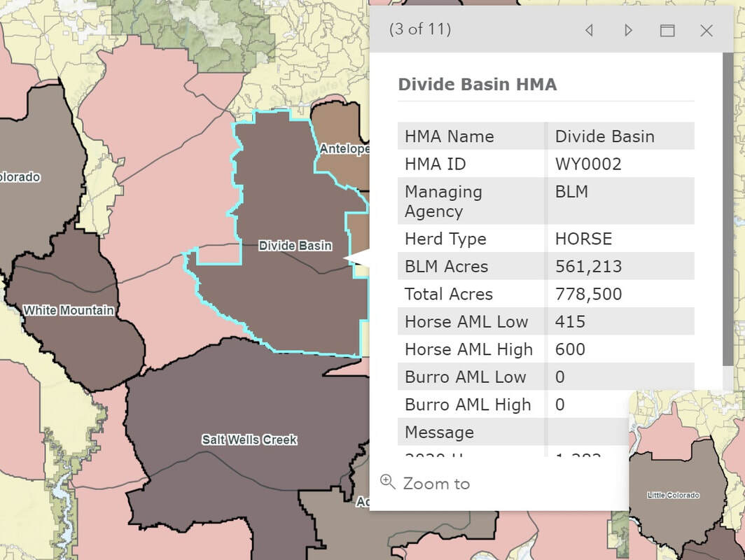Click the (3 of 11) feature counter
Image resolution: width=745 pixels, height=560 pixels.
[420, 29]
